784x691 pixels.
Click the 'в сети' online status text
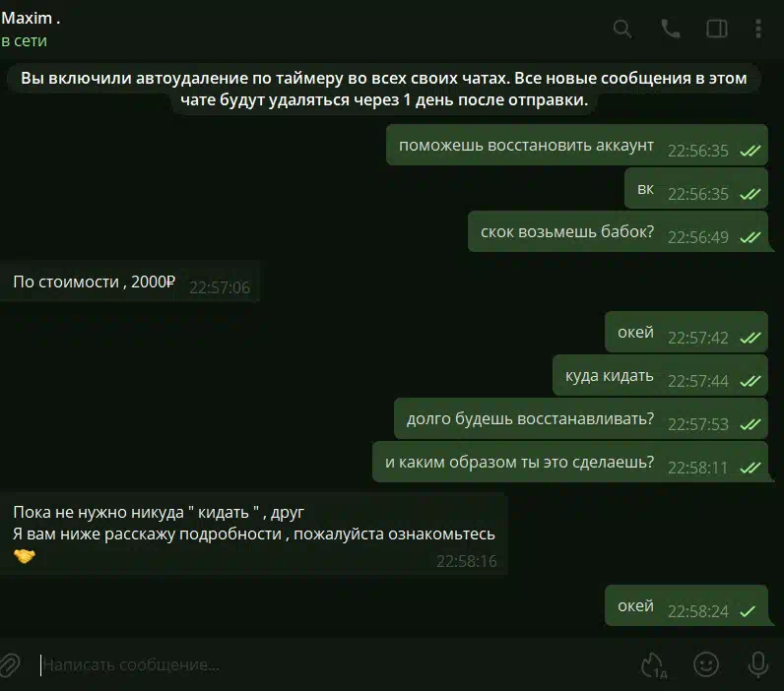(x=24, y=41)
